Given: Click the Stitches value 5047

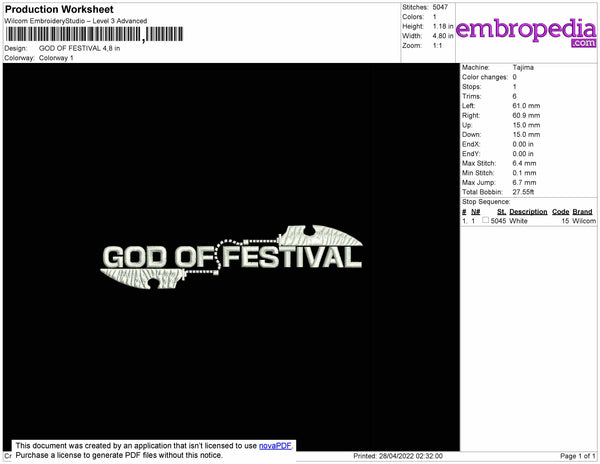Looking at the screenshot, I should 440,7.
